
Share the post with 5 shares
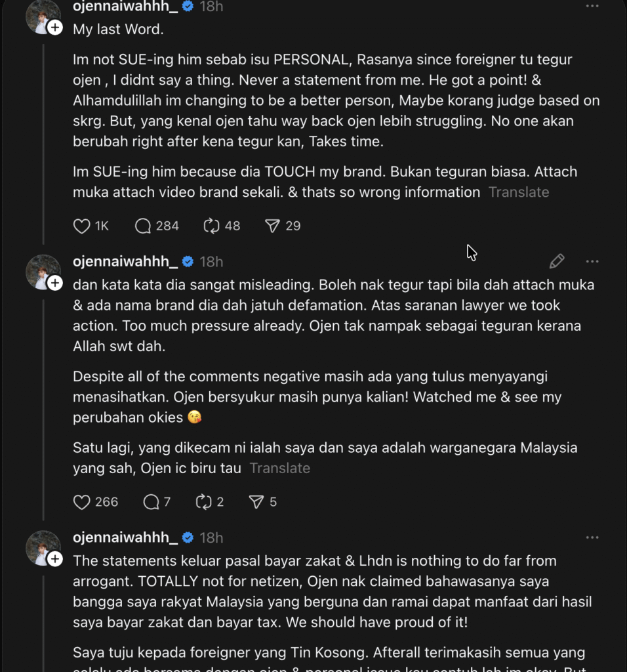[256, 503]
